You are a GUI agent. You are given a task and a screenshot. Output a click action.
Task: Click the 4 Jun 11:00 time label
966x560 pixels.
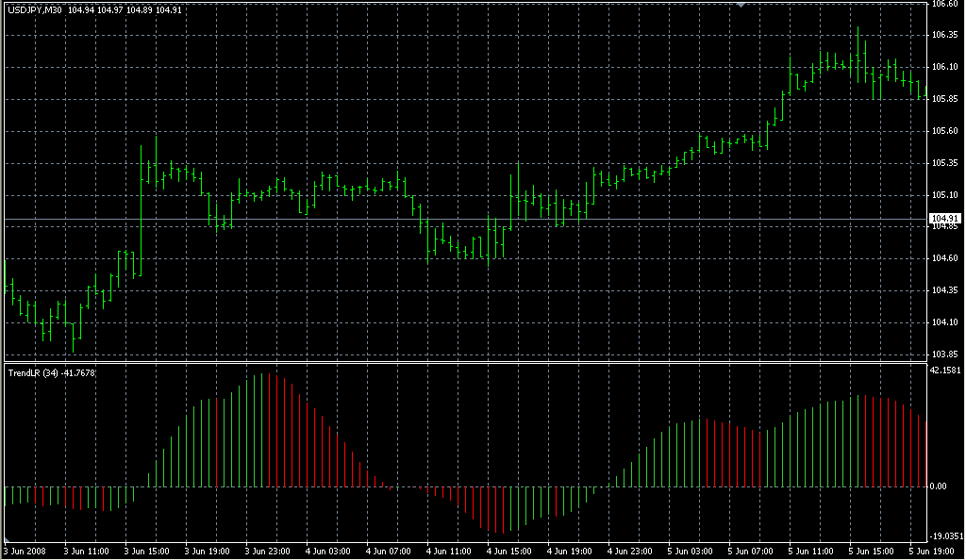coord(448,552)
